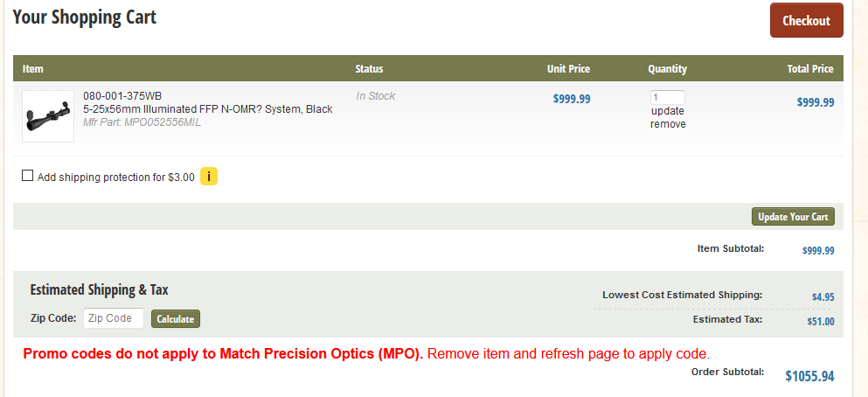Screen dimensions: 868x397
Task: Click the Unit Price column header
Action: [568, 69]
